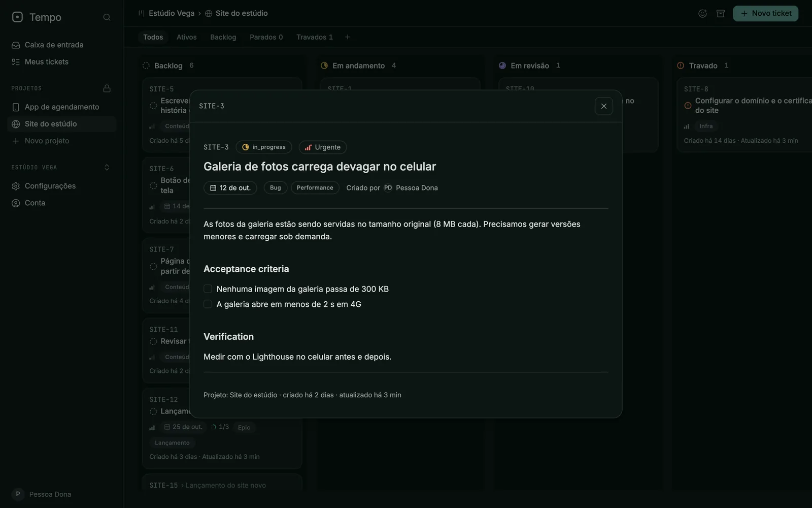812x508 pixels.
Task: Add a new view with plus icon
Action: (x=348, y=37)
